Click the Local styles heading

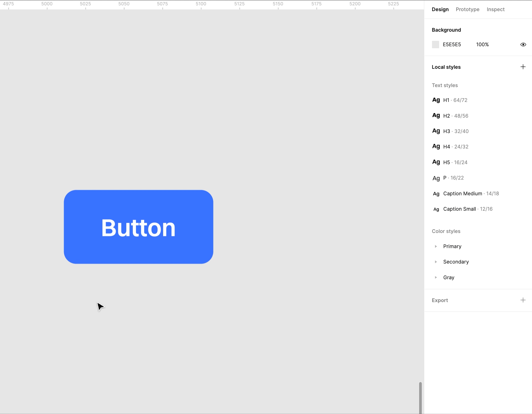446,67
